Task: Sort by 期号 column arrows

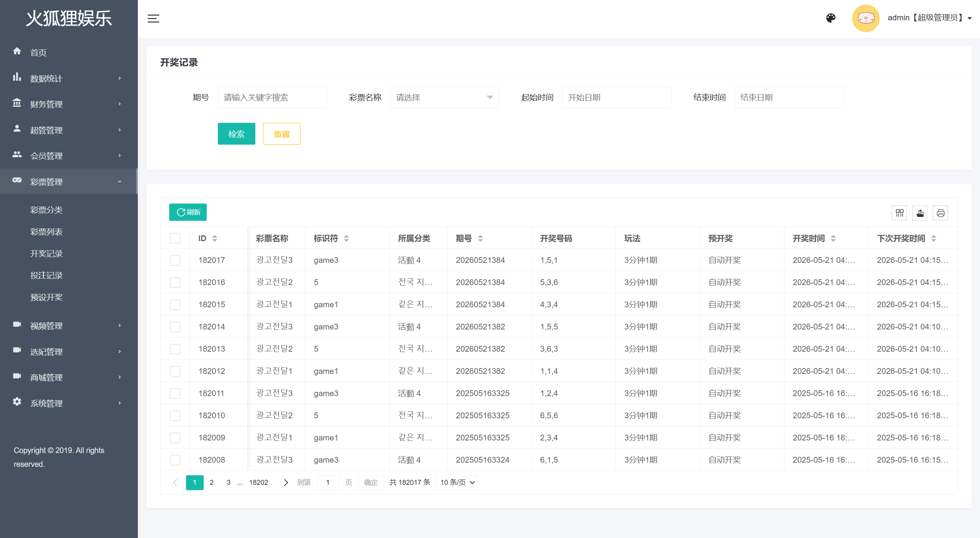Action: coord(480,238)
